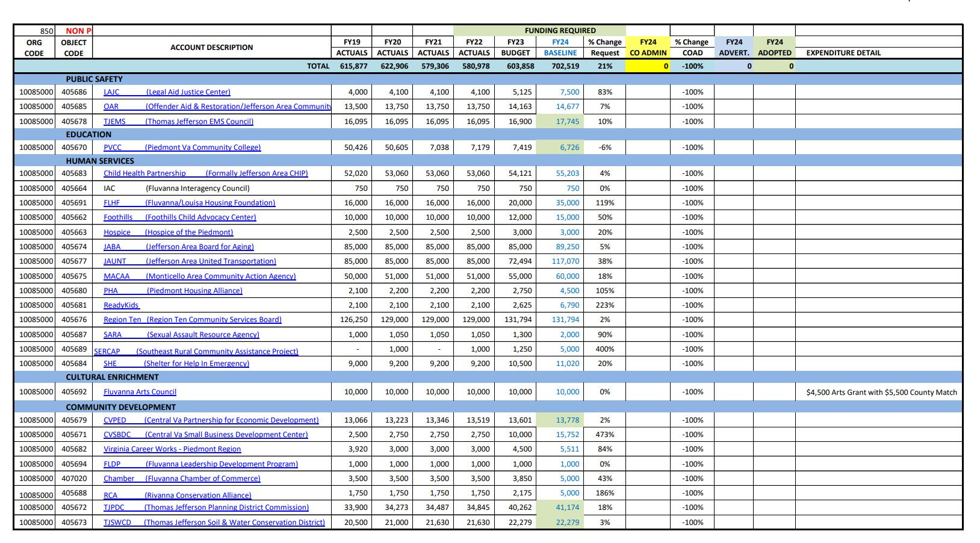Open the TJSWCD Soil & Water Conservation District link
The height and width of the screenshot is (543, 980).
[214, 523]
